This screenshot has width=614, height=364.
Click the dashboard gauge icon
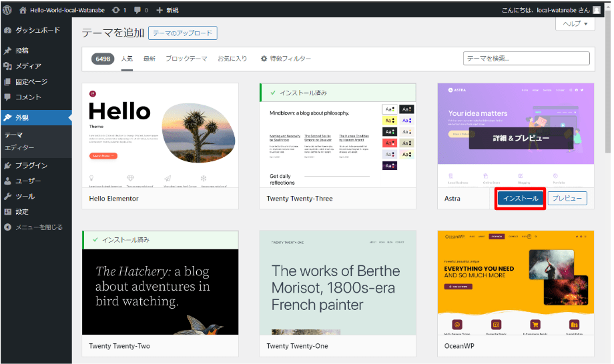(x=7, y=30)
